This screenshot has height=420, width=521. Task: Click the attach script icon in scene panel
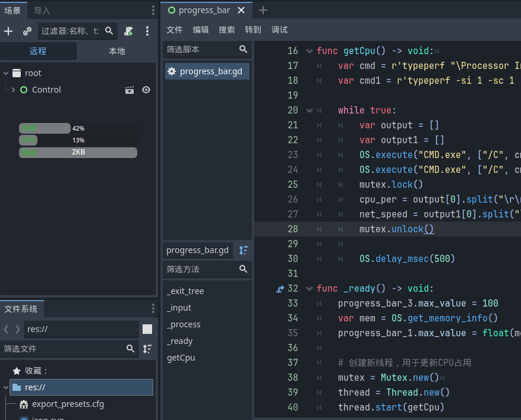click(128, 31)
